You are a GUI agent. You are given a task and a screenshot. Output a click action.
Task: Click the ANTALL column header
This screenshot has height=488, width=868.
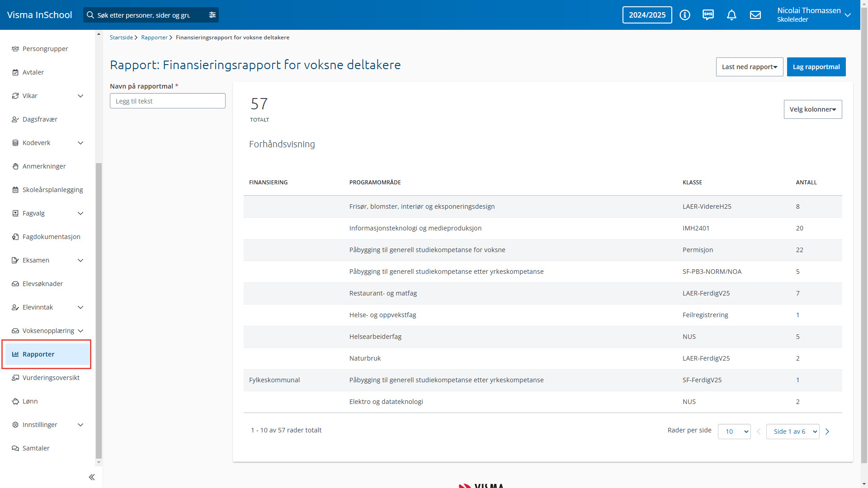(x=806, y=183)
